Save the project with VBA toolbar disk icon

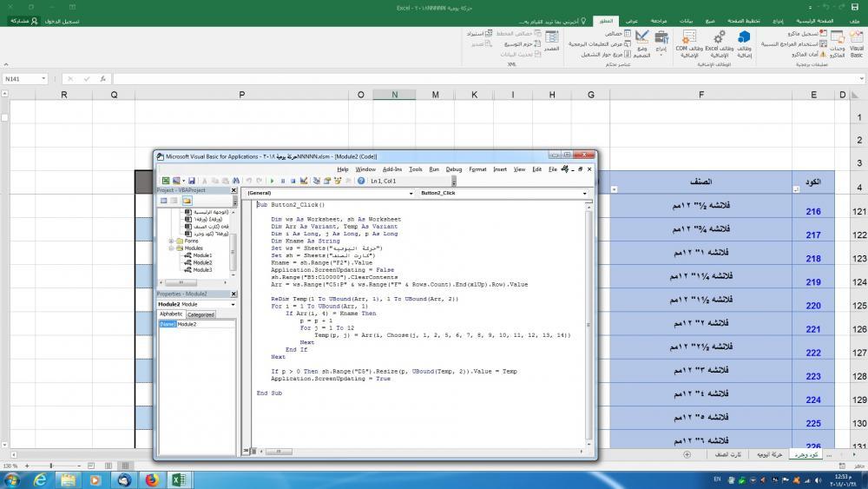tap(192, 181)
